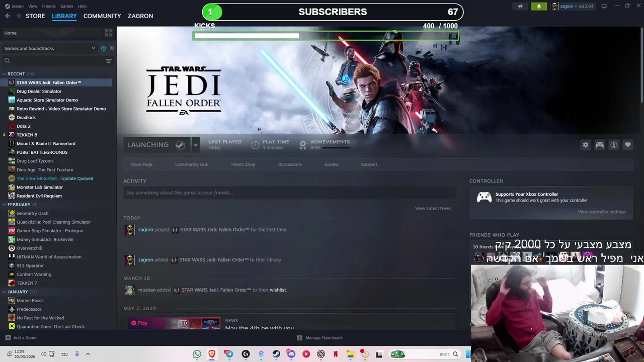644x362 pixels.
Task: Click the LAUNCHING button
Action: tap(157, 145)
